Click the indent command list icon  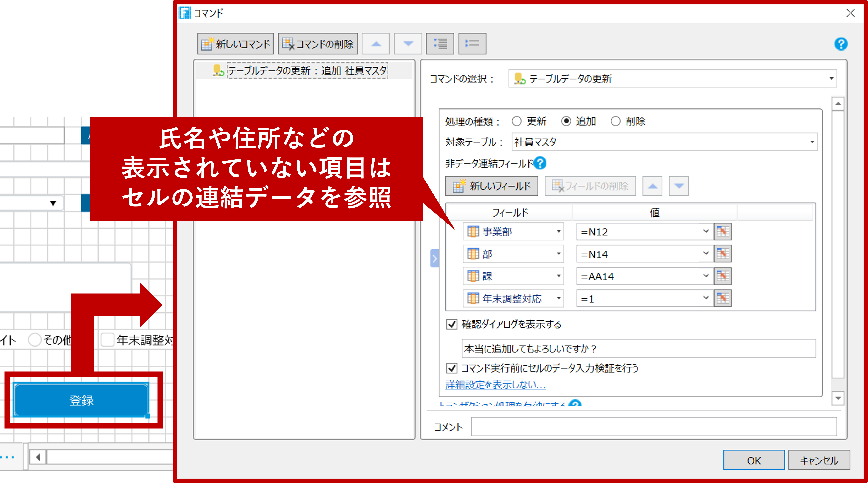pos(440,44)
